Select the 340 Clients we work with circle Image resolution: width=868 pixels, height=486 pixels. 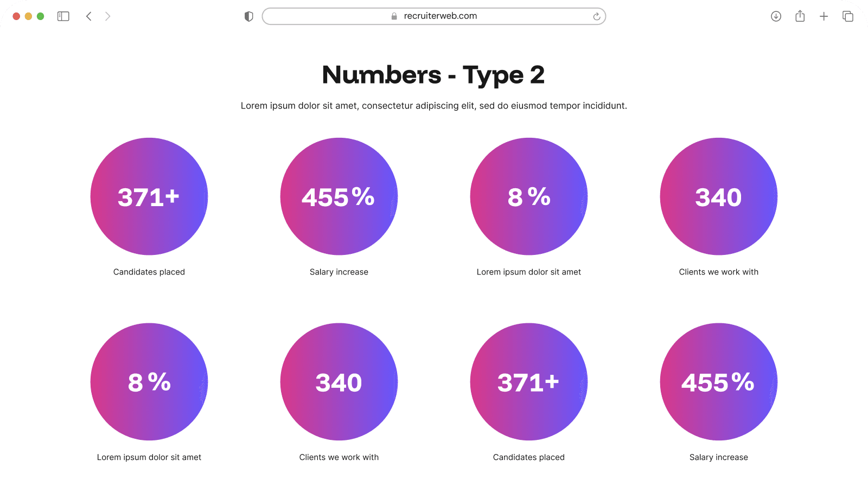[x=718, y=197]
